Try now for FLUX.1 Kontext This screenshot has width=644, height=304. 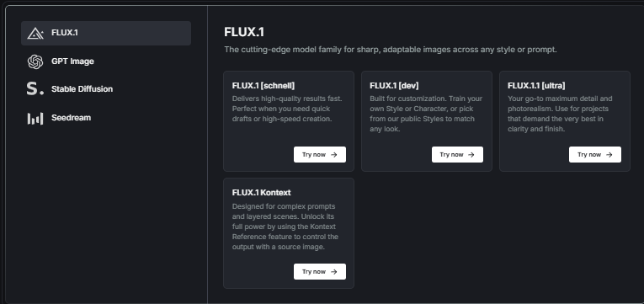point(320,271)
